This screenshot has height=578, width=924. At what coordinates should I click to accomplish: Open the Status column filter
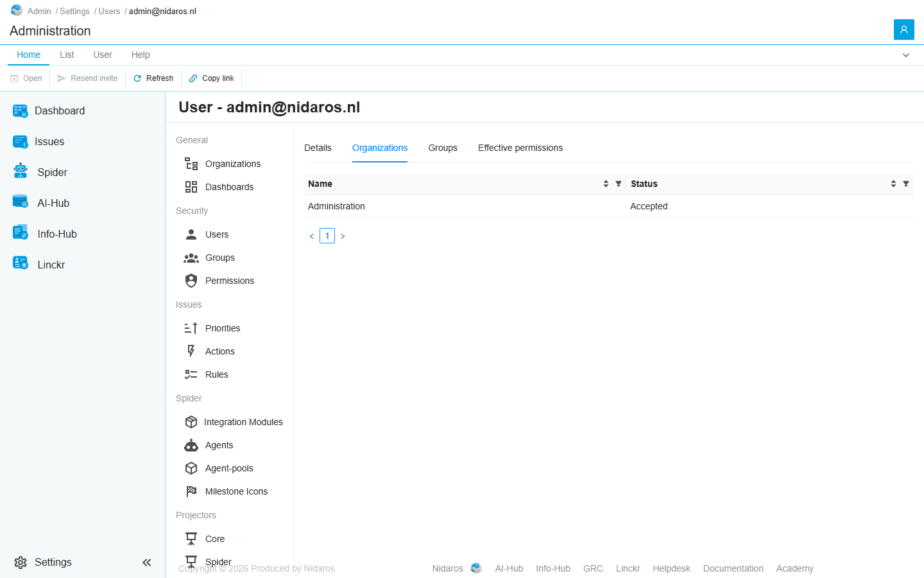point(906,184)
